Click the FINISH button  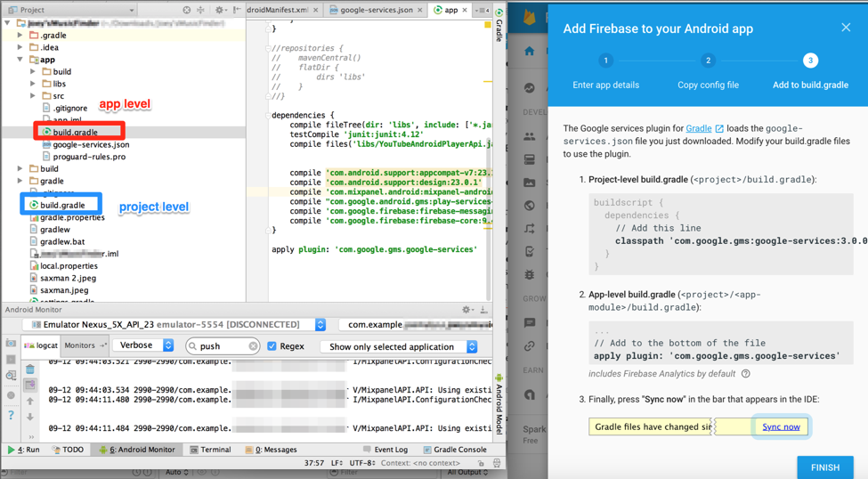click(x=824, y=467)
